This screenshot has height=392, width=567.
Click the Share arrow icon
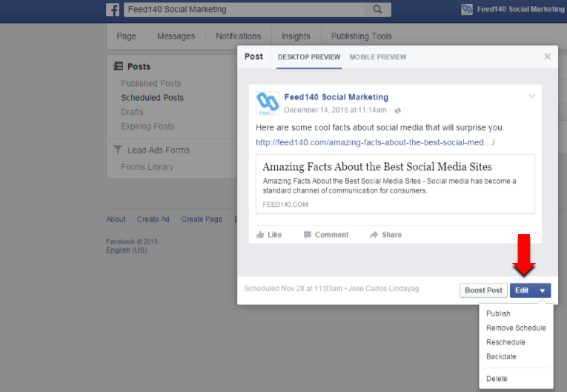coord(374,235)
